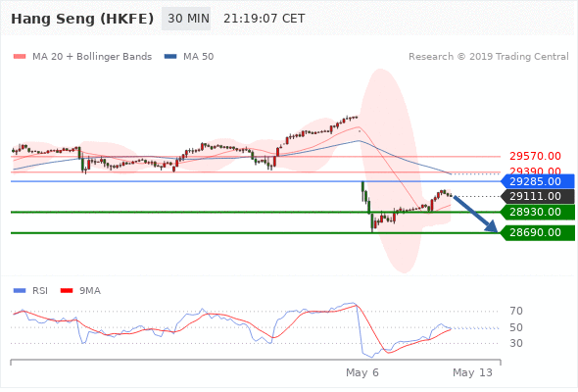Viewport: 578px width, 392px height.
Task: Click the MA 50 legend text
Action: 198,57
